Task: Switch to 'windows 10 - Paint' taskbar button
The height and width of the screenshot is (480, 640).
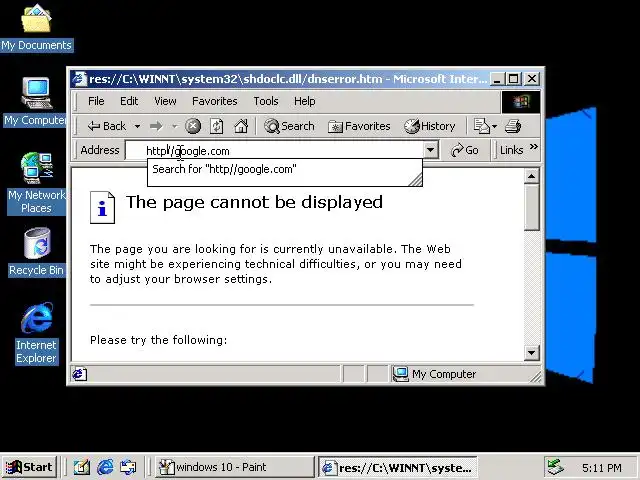Action: pyautogui.click(x=235, y=467)
